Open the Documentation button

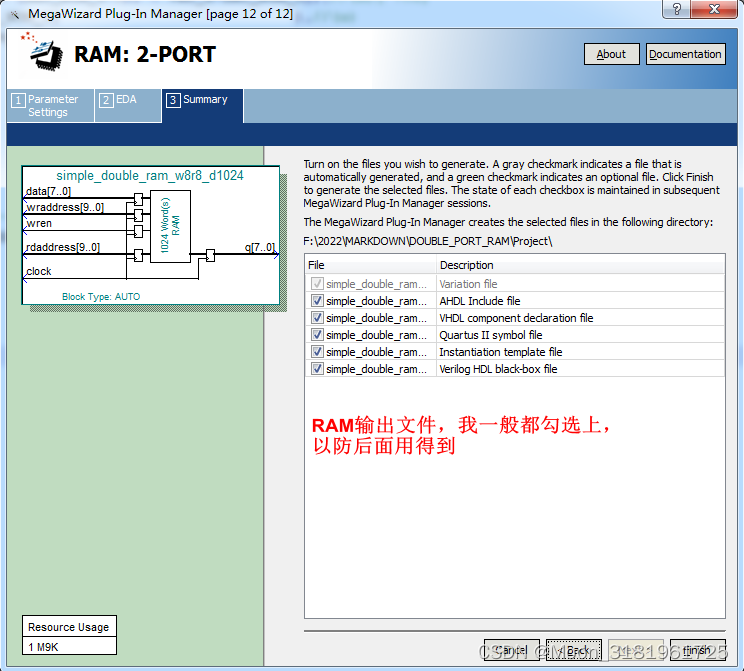pyautogui.click(x=685, y=54)
